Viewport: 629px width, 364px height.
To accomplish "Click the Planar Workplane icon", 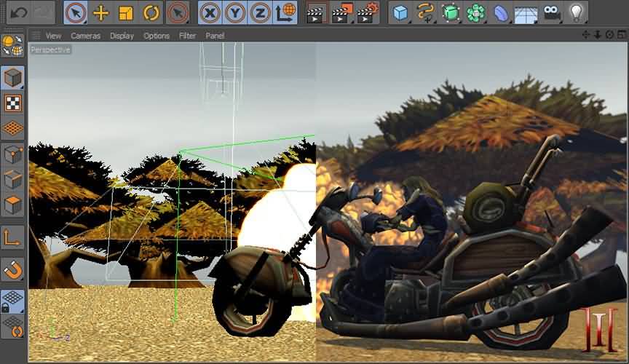I will (12, 327).
